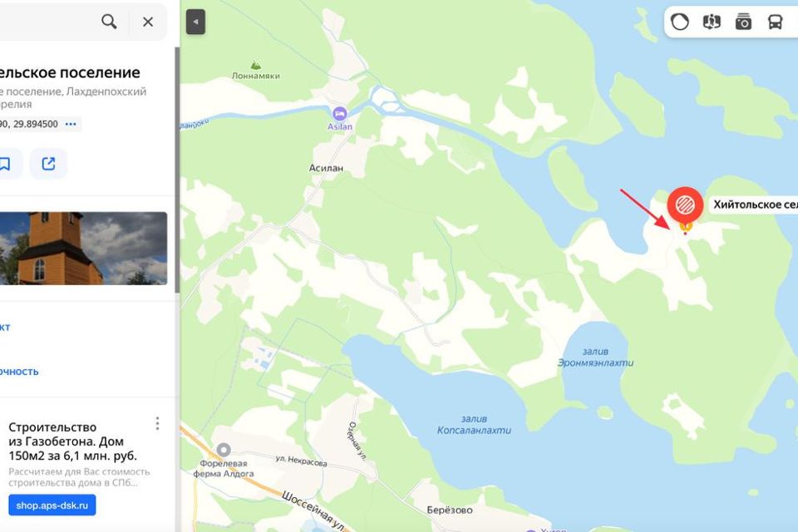Open the shop.aps-dsk.ru button
Viewport: 798px width, 532px height.
pos(52,505)
